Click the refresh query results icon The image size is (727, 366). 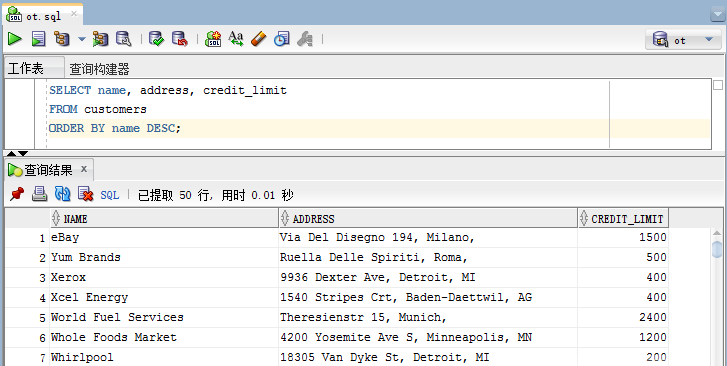click(63, 194)
